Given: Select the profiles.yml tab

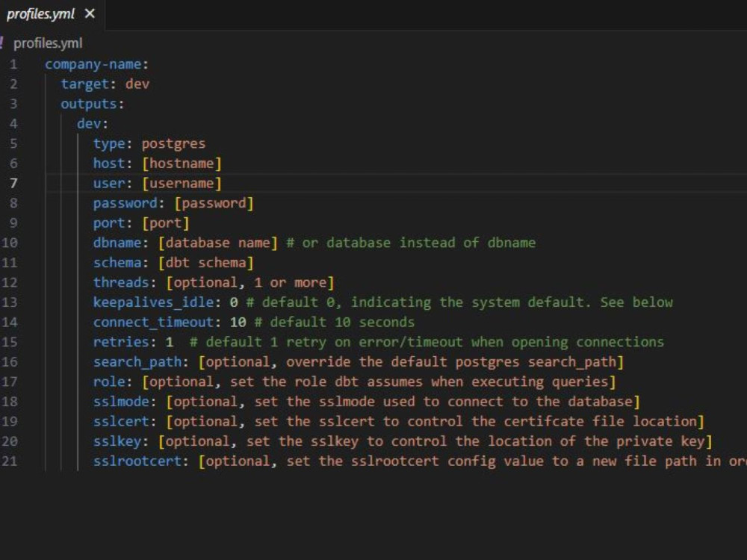Looking at the screenshot, I should coord(52,14).
